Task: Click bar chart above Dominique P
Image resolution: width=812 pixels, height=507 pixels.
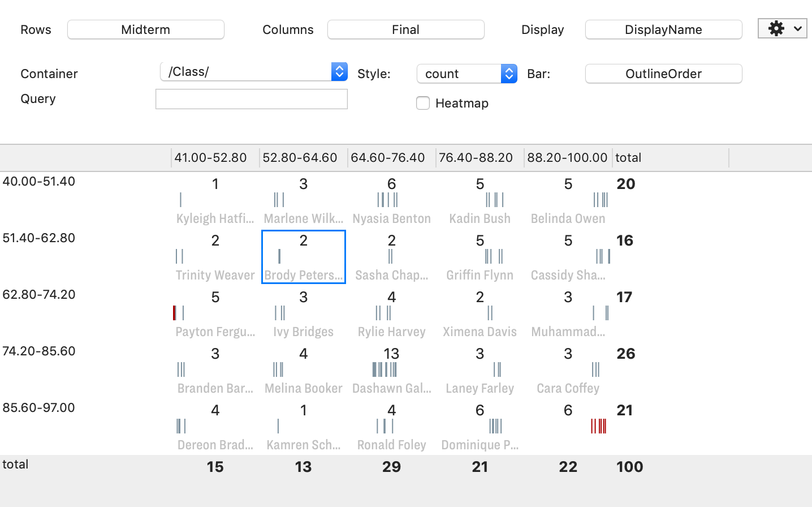Action: (x=495, y=426)
